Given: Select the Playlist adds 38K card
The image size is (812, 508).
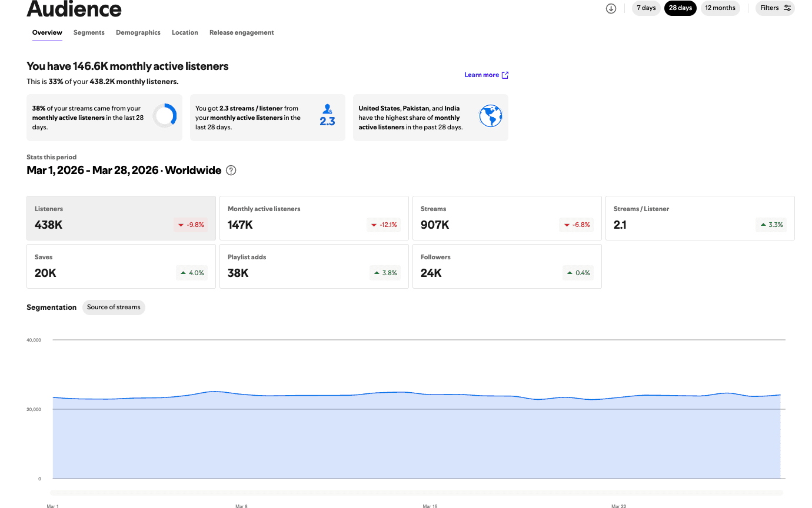Looking at the screenshot, I should (x=314, y=266).
